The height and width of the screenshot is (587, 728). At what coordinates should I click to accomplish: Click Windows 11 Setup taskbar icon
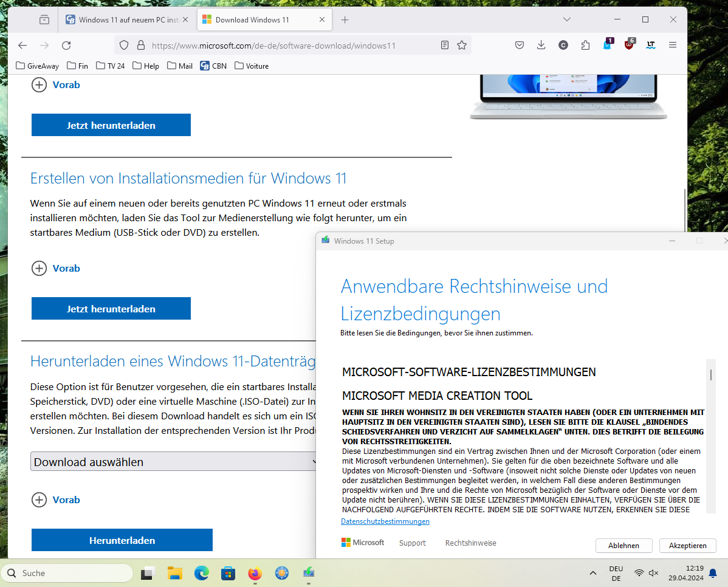(x=309, y=574)
